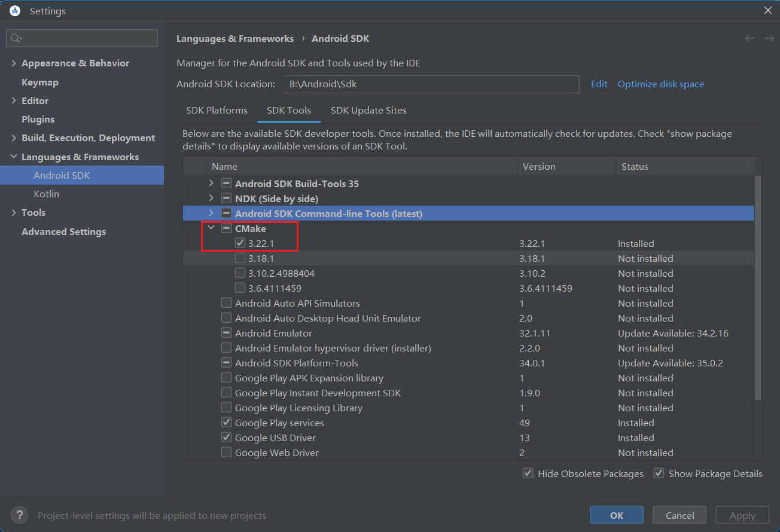The width and height of the screenshot is (780, 532).
Task: Switch to the SDK Platforms tab
Action: tap(217, 111)
